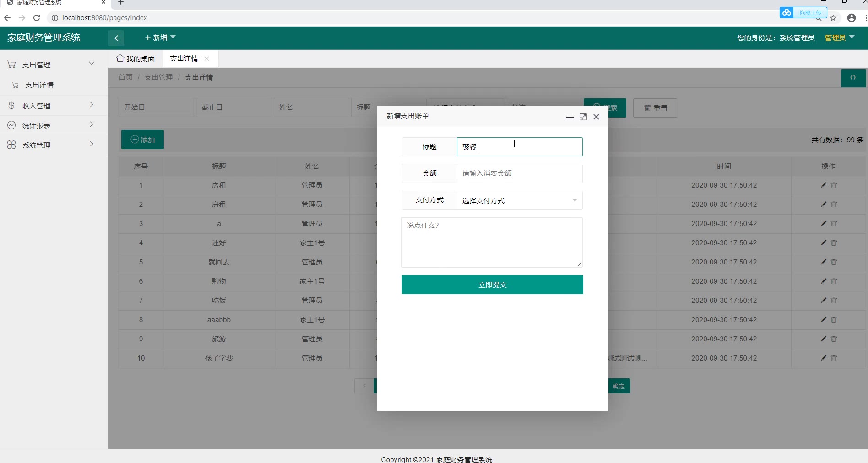868x463 pixels.
Task: Edit the 旅游 row with pencil icon
Action: [824, 339]
